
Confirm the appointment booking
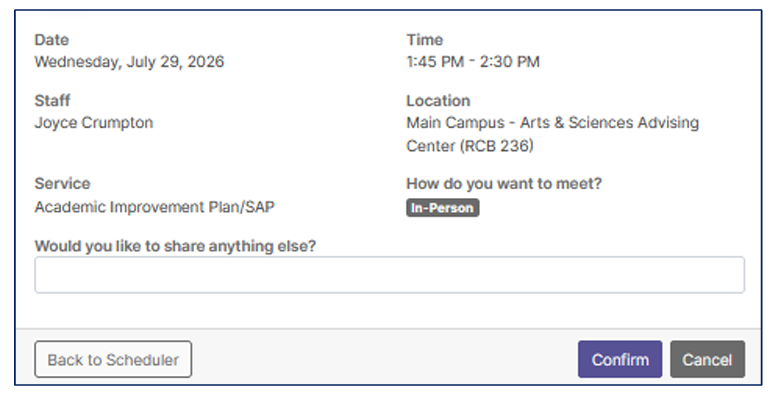(620, 359)
